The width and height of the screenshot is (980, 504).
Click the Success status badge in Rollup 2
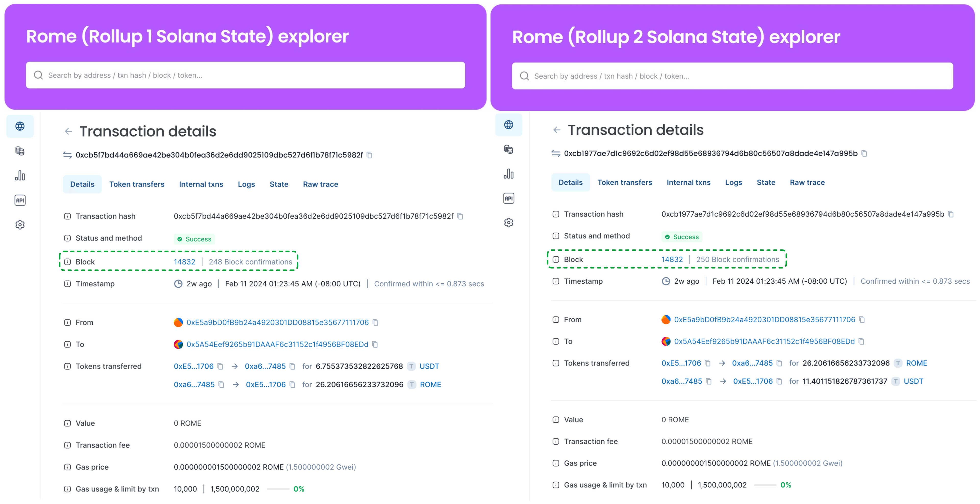pyautogui.click(x=682, y=237)
